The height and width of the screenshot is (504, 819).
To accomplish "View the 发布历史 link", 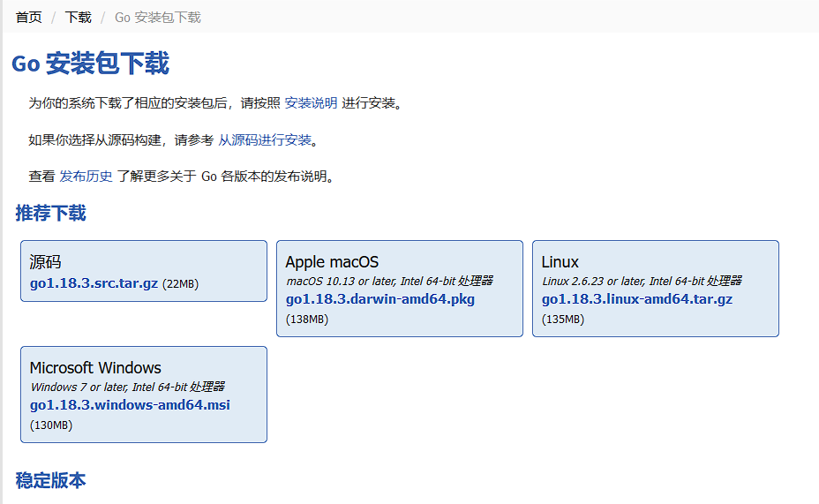I will click(x=86, y=177).
